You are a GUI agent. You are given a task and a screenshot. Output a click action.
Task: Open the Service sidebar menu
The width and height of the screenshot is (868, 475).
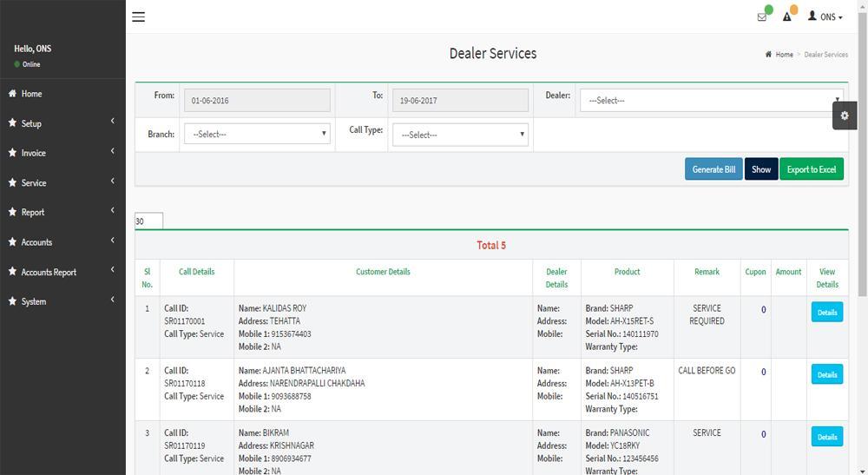[33, 182]
